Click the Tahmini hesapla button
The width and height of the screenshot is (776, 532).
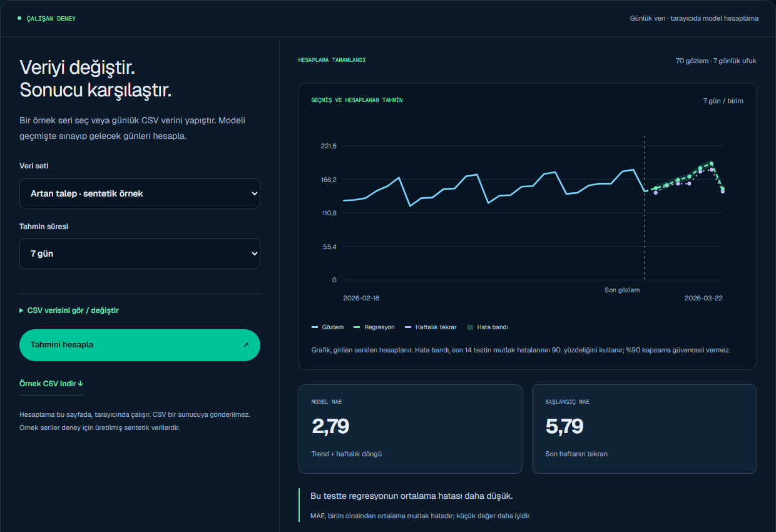point(140,345)
